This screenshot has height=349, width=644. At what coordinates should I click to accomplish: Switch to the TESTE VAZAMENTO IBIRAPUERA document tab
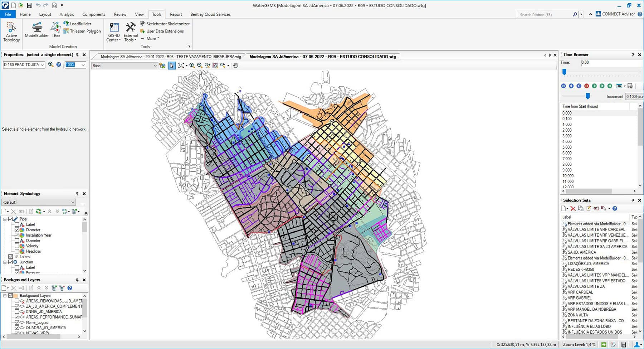[x=171, y=57]
